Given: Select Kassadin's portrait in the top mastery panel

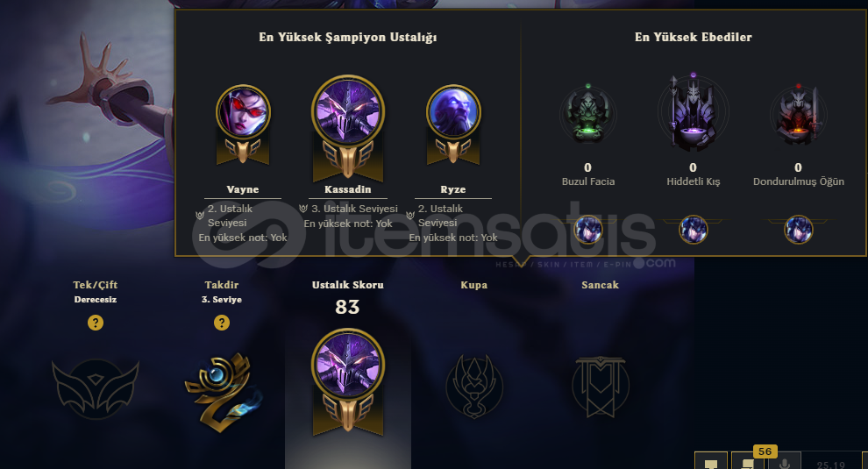Looking at the screenshot, I should click(348, 112).
